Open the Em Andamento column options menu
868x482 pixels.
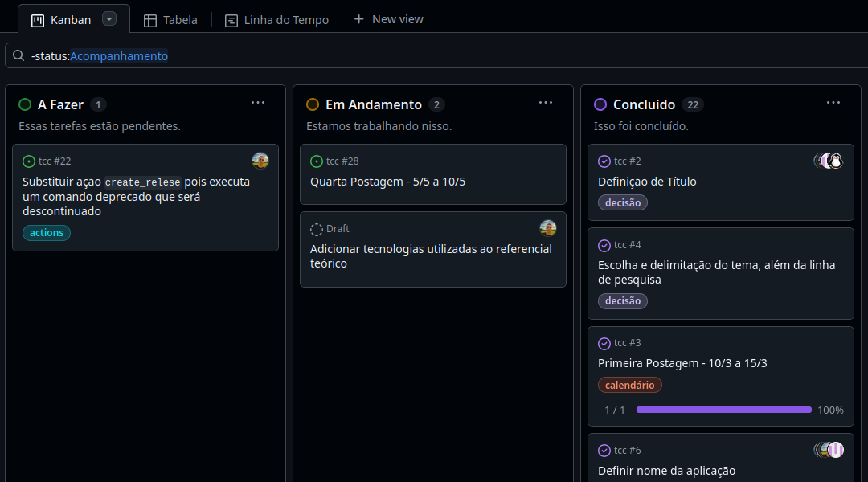(545, 103)
